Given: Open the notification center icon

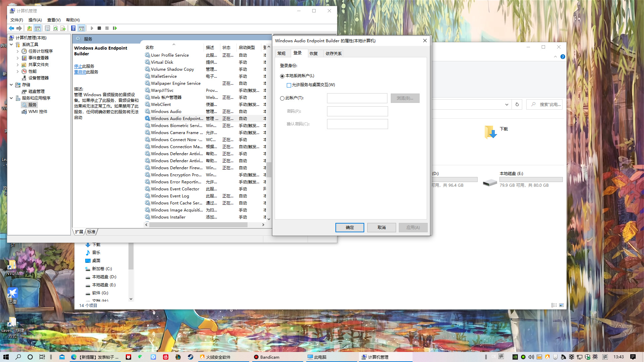Looking at the screenshot, I should [x=633, y=357].
